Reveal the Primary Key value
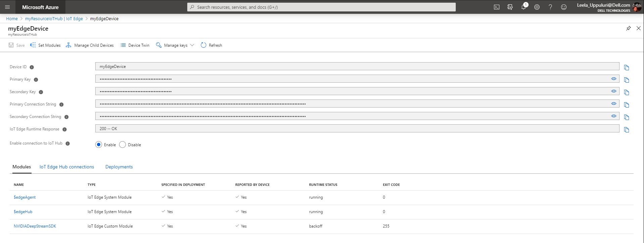This screenshot has height=243, width=644. point(614,79)
